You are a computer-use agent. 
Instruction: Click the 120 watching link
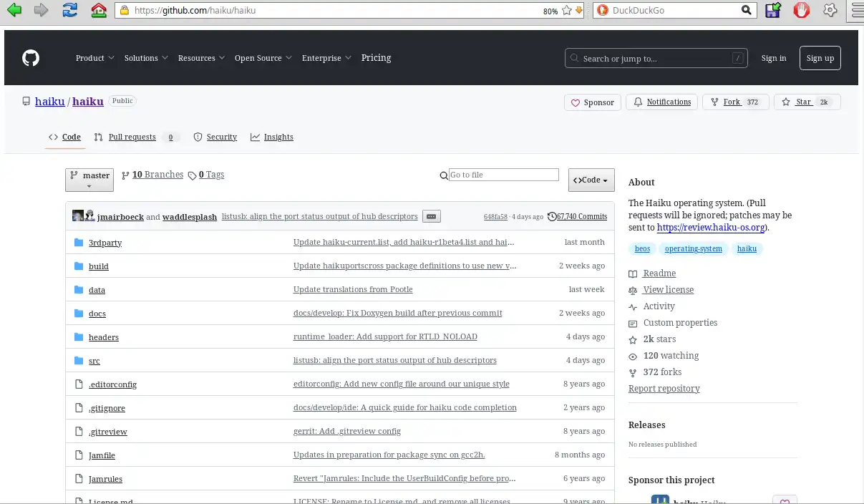(671, 356)
